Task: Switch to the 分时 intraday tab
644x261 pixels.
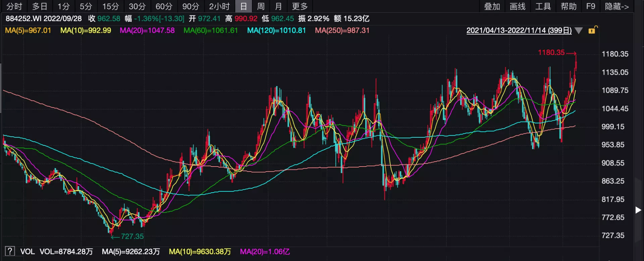Action: tap(14, 6)
